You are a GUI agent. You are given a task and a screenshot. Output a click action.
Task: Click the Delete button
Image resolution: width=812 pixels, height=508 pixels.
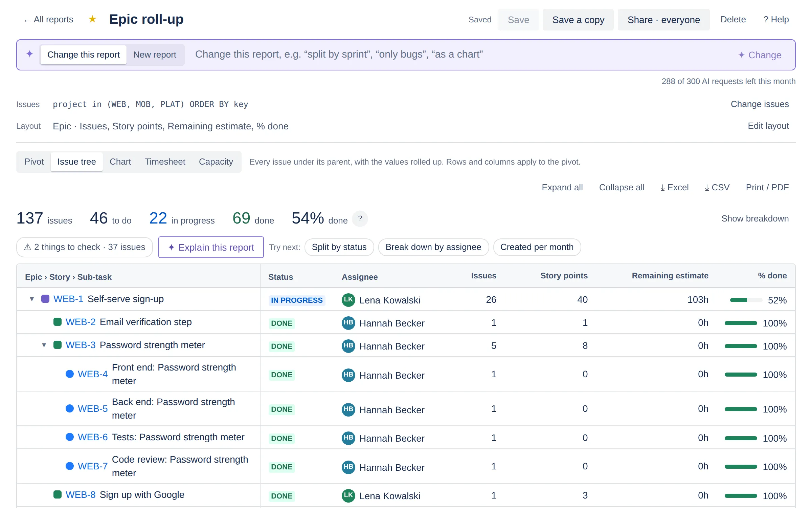tap(733, 20)
